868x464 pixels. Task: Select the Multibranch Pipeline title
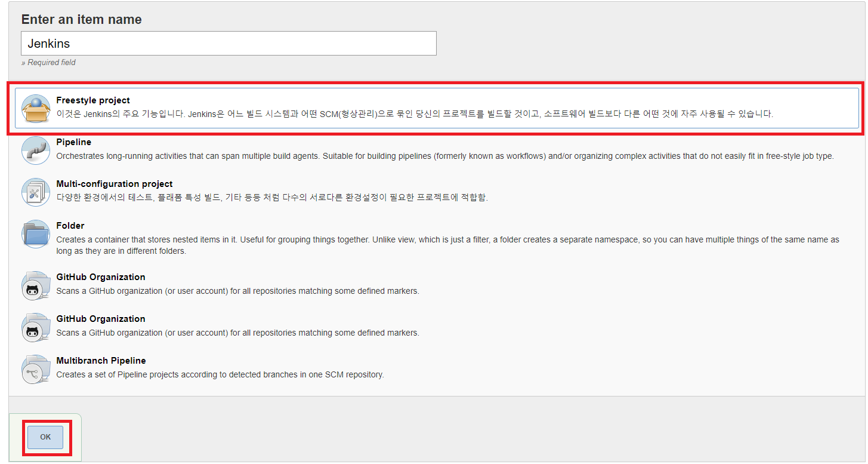[101, 361]
